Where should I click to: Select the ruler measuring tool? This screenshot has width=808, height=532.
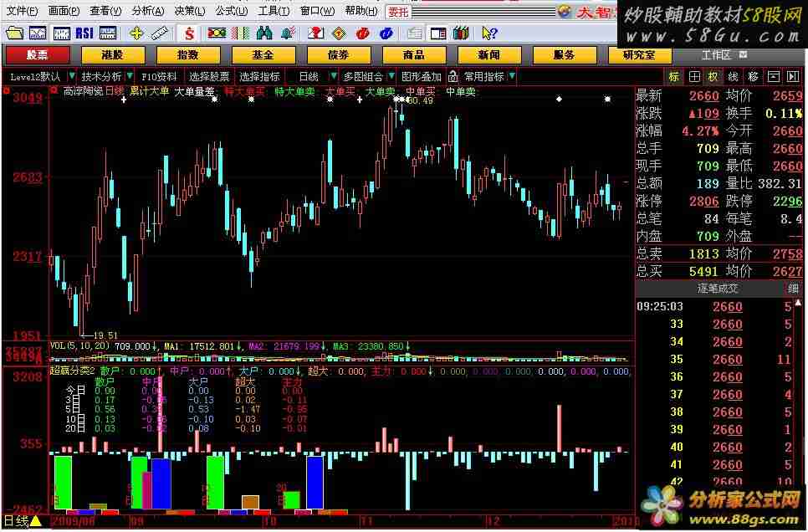point(160,33)
